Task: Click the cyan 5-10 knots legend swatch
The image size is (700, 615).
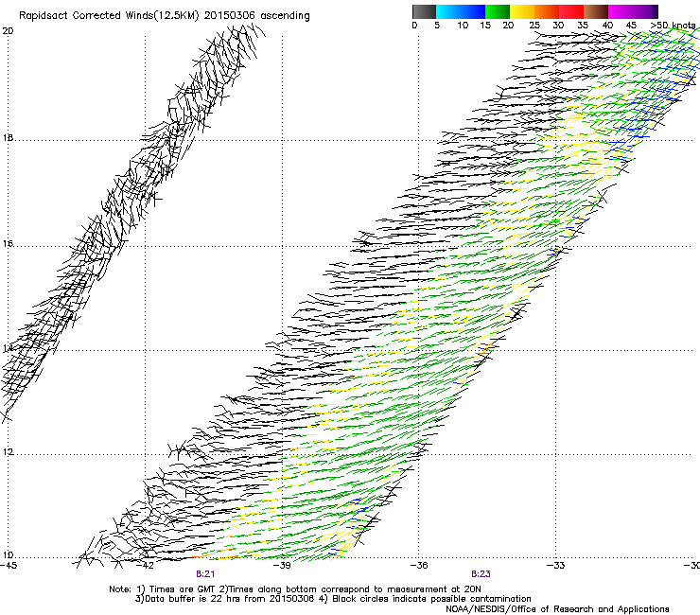Action: 448,11
